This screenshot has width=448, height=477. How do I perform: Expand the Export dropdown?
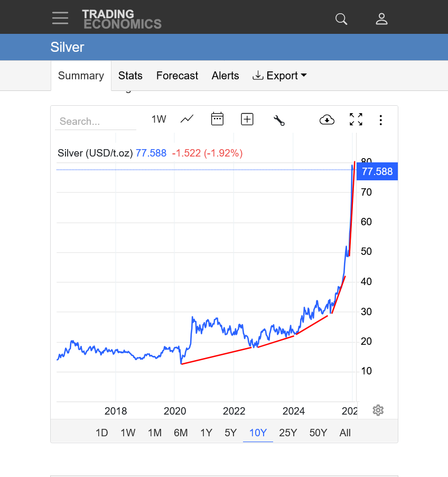point(279,76)
